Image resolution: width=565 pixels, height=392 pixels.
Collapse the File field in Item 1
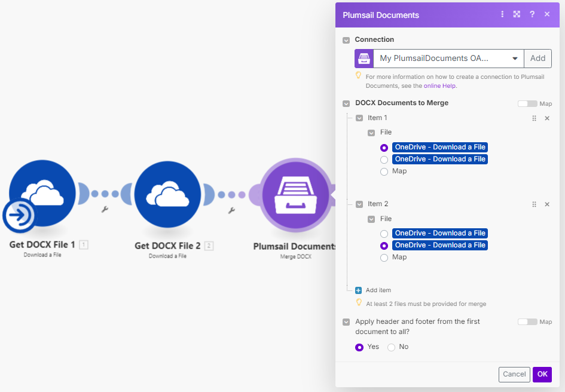371,133
